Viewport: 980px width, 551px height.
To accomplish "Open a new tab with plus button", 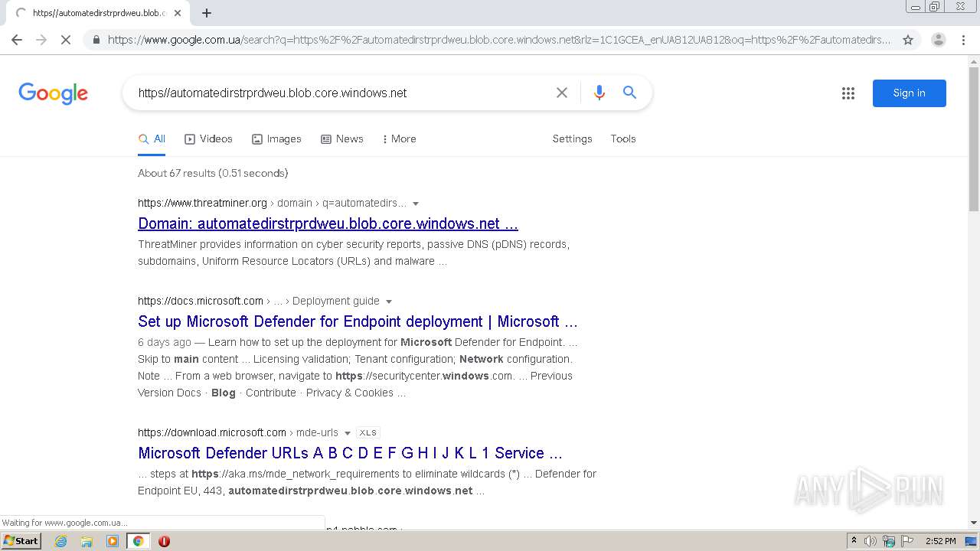I will pos(207,13).
